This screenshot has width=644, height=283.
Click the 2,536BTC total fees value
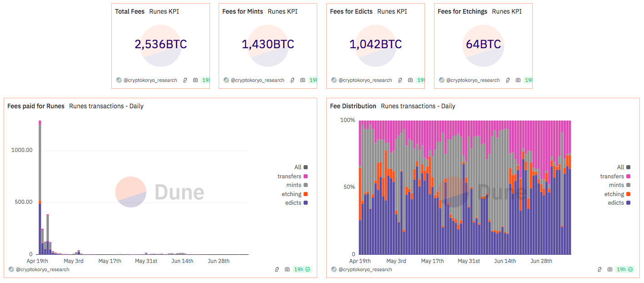click(x=161, y=44)
